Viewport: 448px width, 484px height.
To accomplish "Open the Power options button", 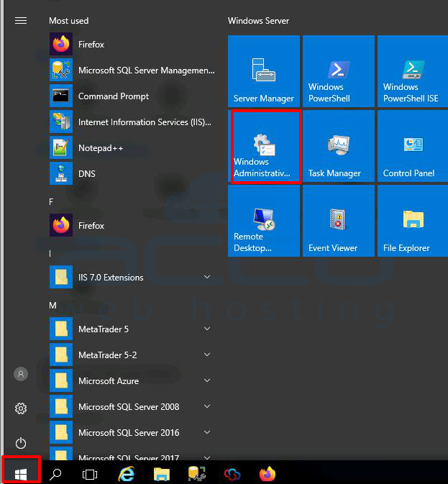I will (x=21, y=443).
